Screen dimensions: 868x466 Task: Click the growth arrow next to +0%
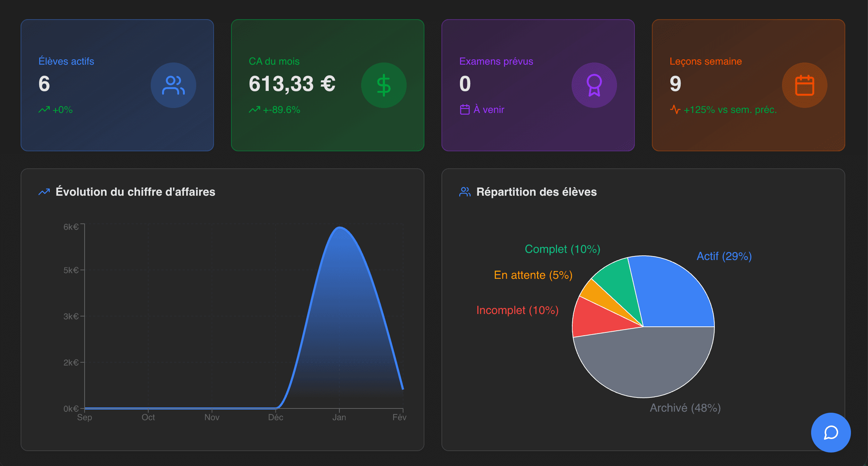coord(44,110)
